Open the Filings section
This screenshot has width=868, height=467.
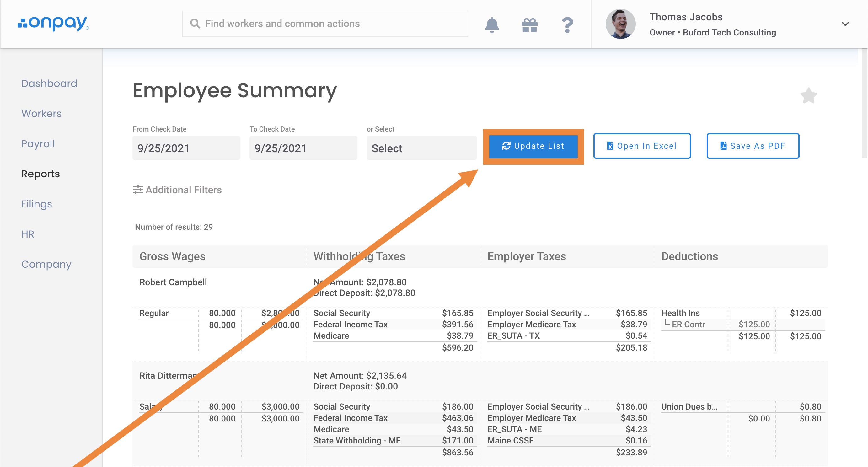point(36,204)
